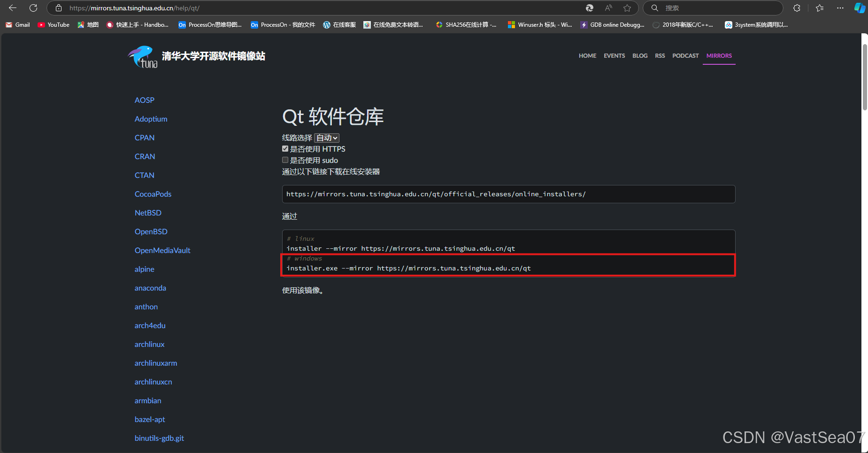This screenshot has width=868, height=453.
Task: Open the 在线免费文本转语 bookmark
Action: pyautogui.click(x=393, y=25)
